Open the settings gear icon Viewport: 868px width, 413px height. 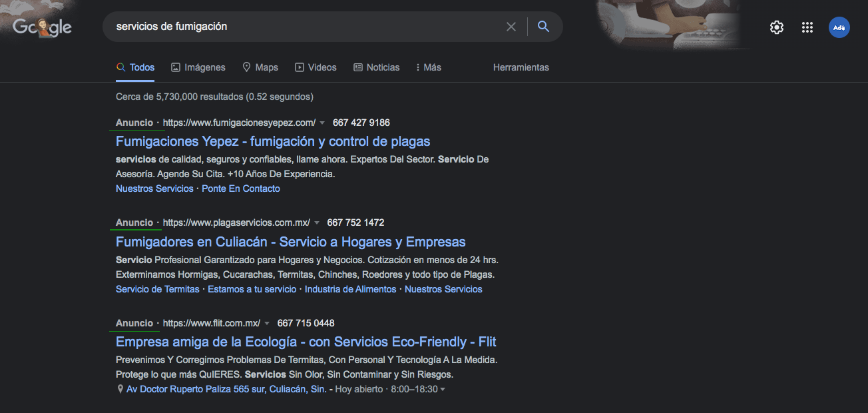(776, 27)
